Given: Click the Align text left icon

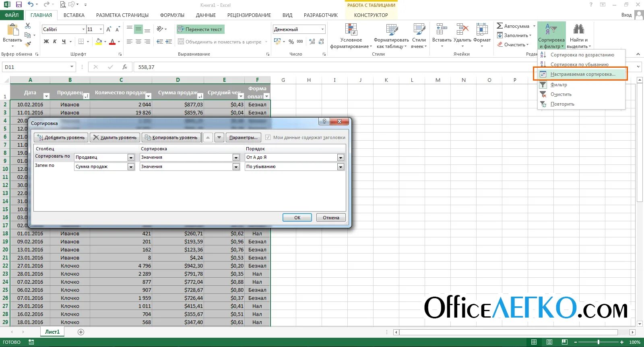Looking at the screenshot, I should coord(129,42).
